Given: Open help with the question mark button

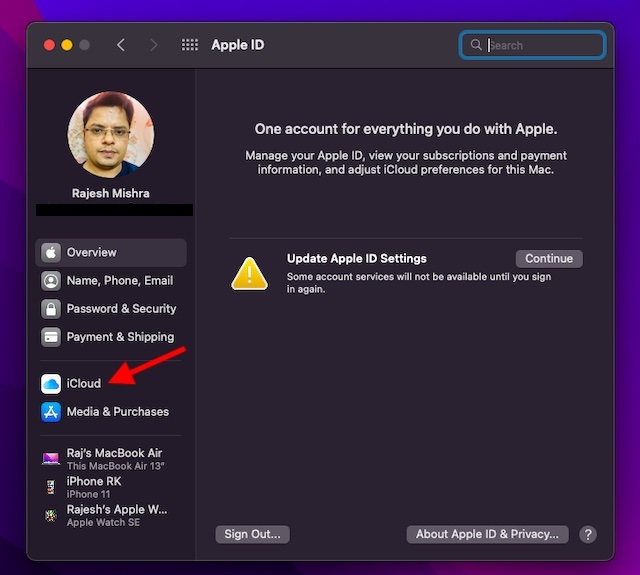Looking at the screenshot, I should click(588, 534).
